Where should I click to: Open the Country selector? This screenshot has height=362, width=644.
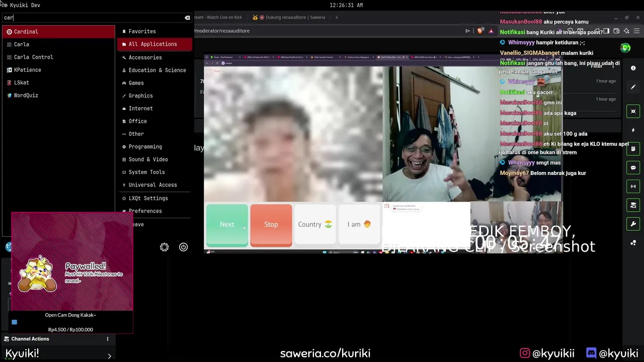[x=315, y=224]
